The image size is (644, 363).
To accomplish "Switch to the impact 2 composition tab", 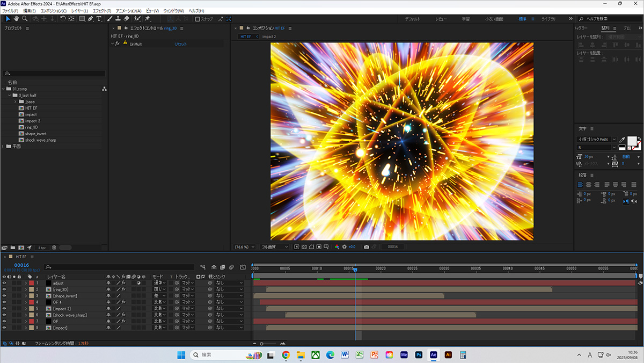I will pyautogui.click(x=269, y=37).
